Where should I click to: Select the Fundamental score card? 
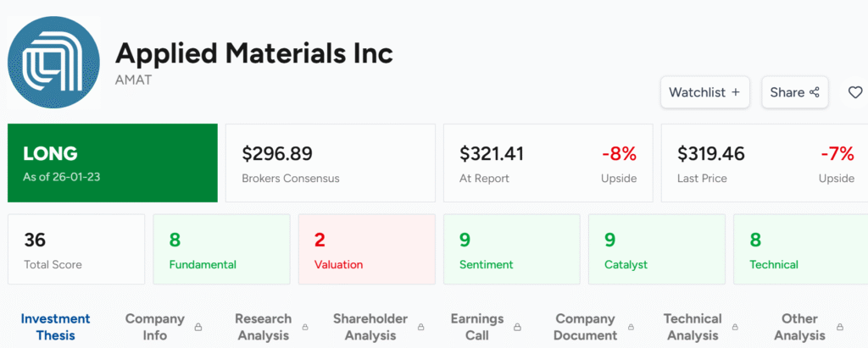pos(221,249)
